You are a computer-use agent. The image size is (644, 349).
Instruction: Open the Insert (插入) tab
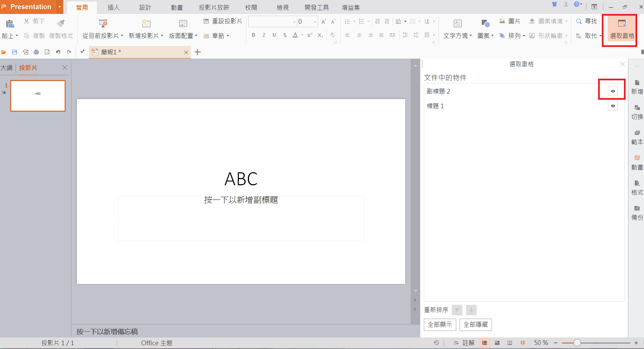114,7
